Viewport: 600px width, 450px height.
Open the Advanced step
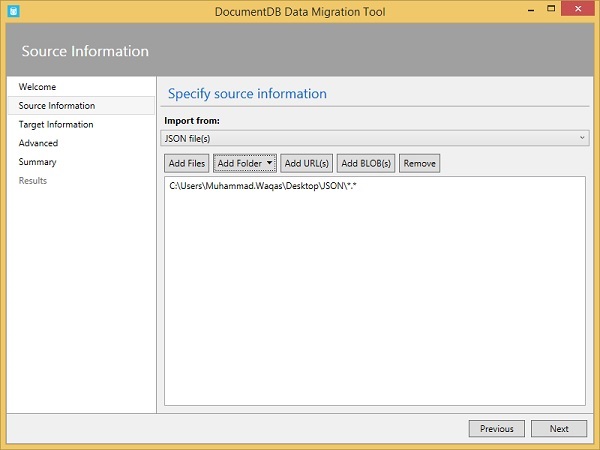[38, 143]
